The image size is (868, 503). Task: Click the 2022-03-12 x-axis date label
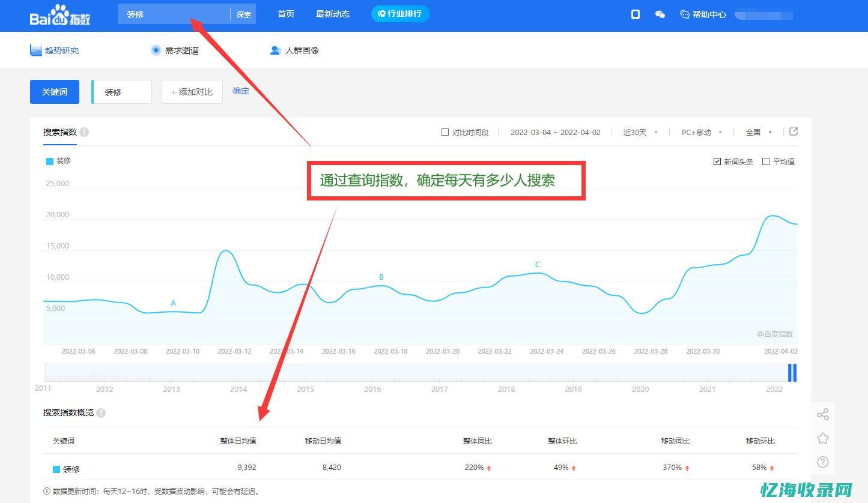tap(234, 351)
